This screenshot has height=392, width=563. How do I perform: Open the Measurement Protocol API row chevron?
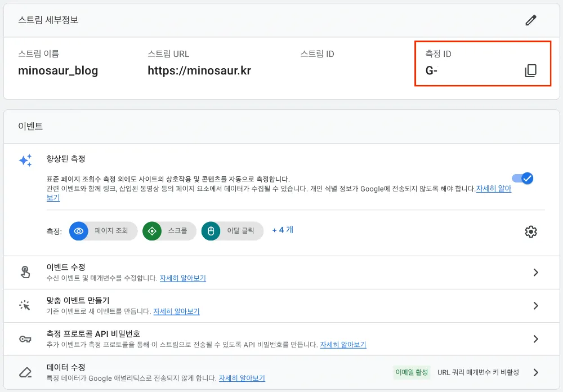click(535, 339)
